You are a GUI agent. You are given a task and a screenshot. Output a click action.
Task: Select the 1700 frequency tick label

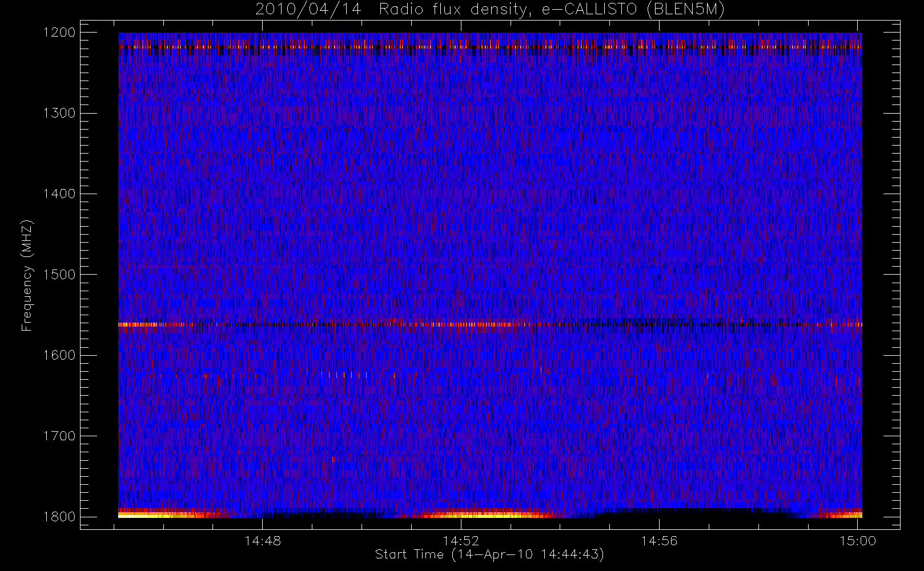coord(60,436)
